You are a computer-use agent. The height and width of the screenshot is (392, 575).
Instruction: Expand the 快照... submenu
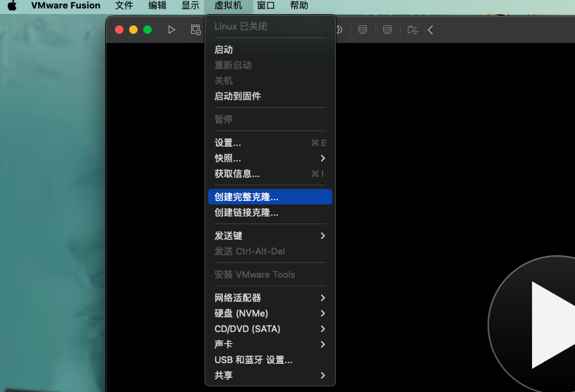coord(270,158)
